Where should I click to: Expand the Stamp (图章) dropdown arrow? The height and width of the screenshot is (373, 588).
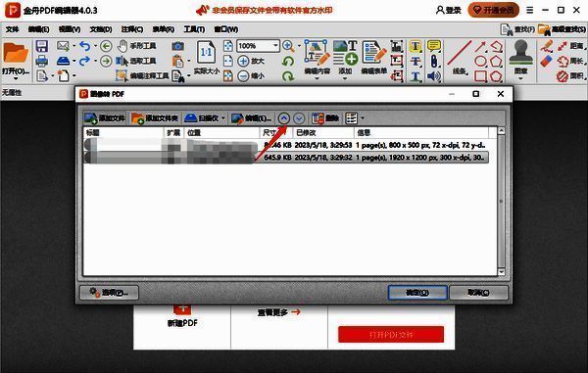520,78
